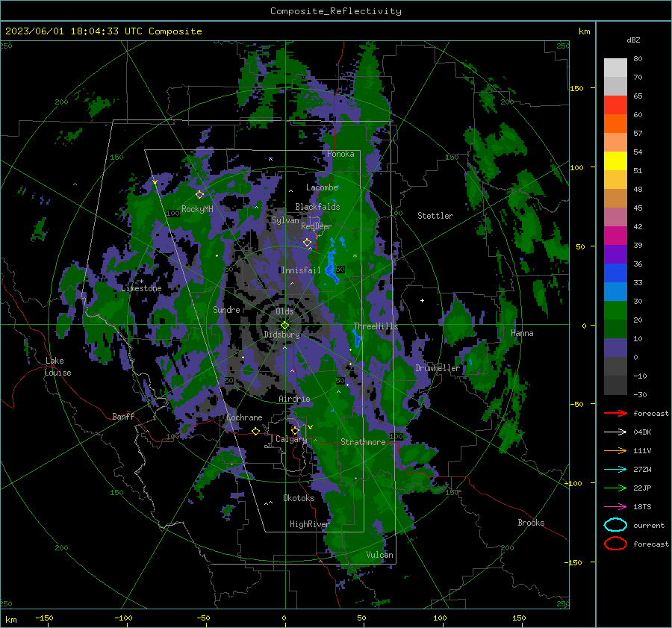Screen dimensions: 672x628
Task: Click the purple 36-39 dBZ color band
Action: (615, 254)
